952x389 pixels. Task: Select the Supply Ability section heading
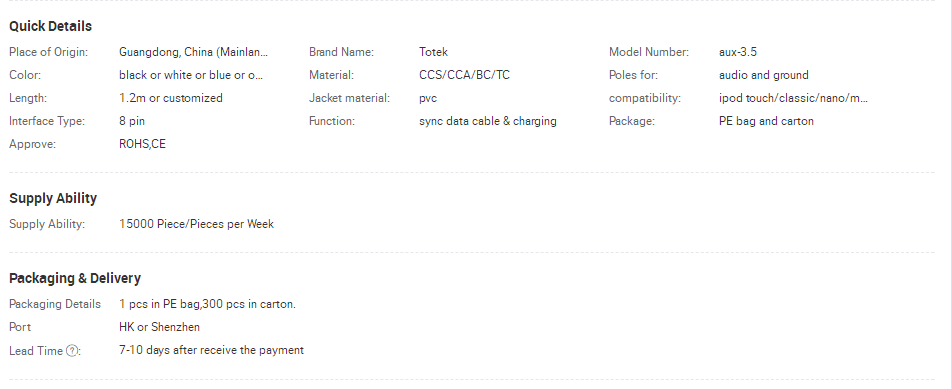(x=53, y=198)
